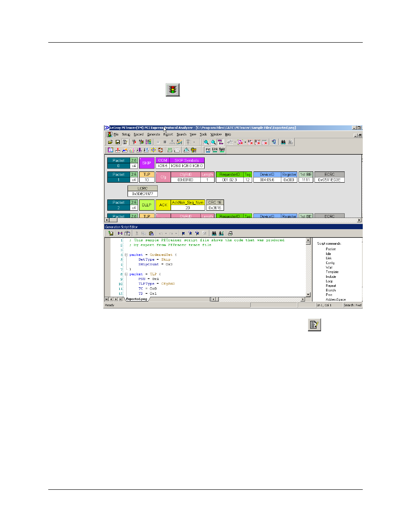
Task: Click the script editor vertical scrollbar down arrow
Action: coord(308,295)
